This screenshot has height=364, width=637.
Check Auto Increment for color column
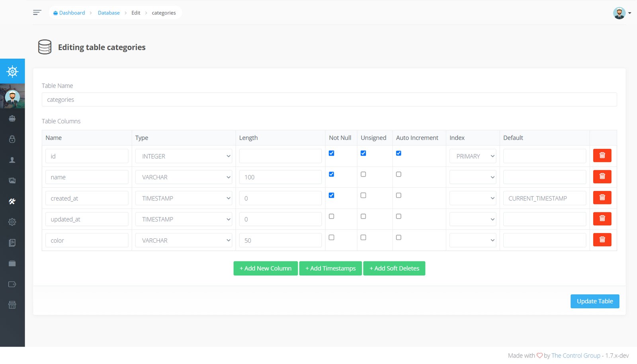pyautogui.click(x=399, y=237)
